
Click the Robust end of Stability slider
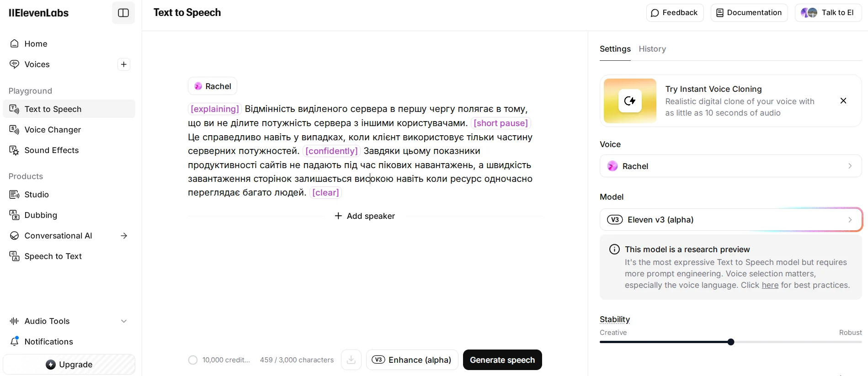click(850, 333)
